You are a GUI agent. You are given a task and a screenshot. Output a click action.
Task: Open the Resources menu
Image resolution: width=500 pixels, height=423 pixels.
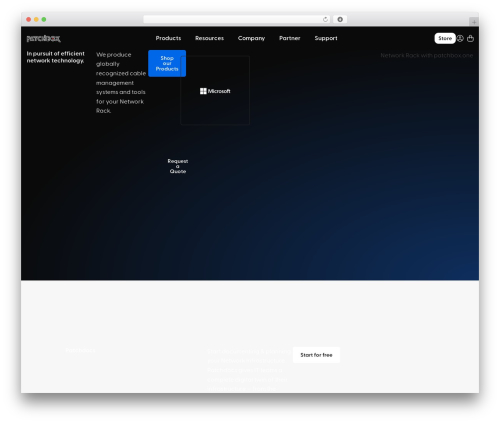pos(209,38)
